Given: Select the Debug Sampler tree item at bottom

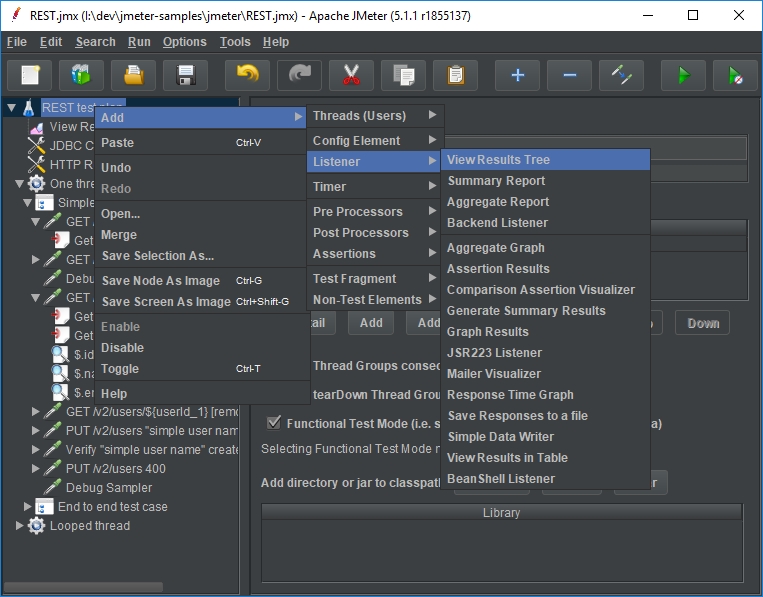Looking at the screenshot, I should click(x=109, y=488).
